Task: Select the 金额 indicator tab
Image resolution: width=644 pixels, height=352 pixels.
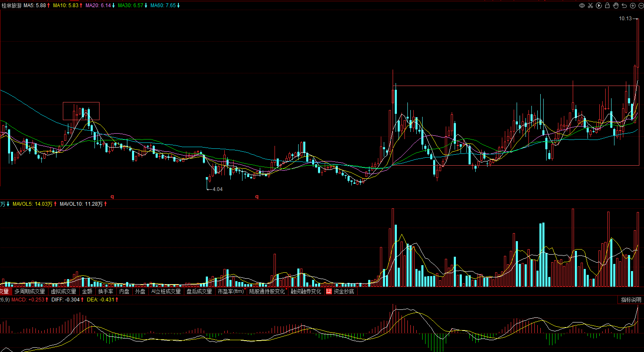Action: tap(87, 291)
